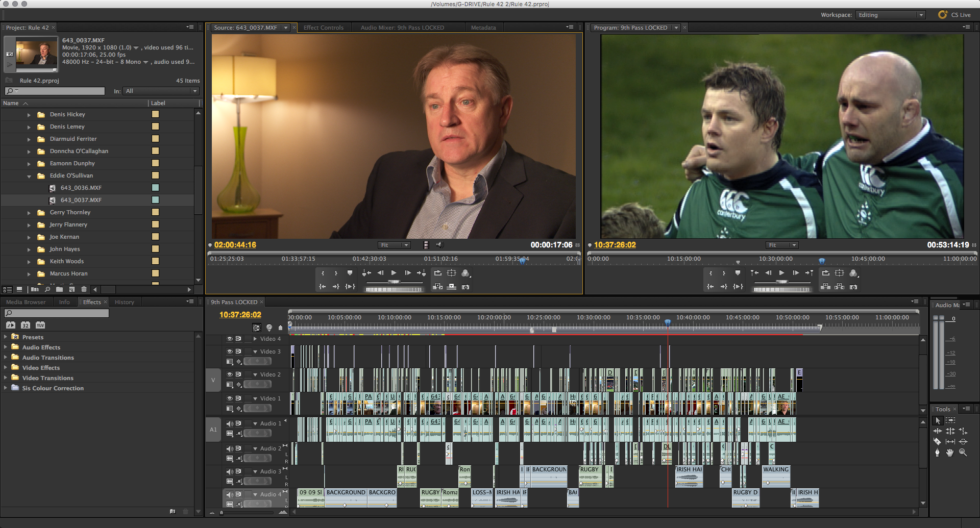Viewport: 980px width, 528px height.
Task: Create new bin with Project panel folder icon
Action: coord(60,289)
